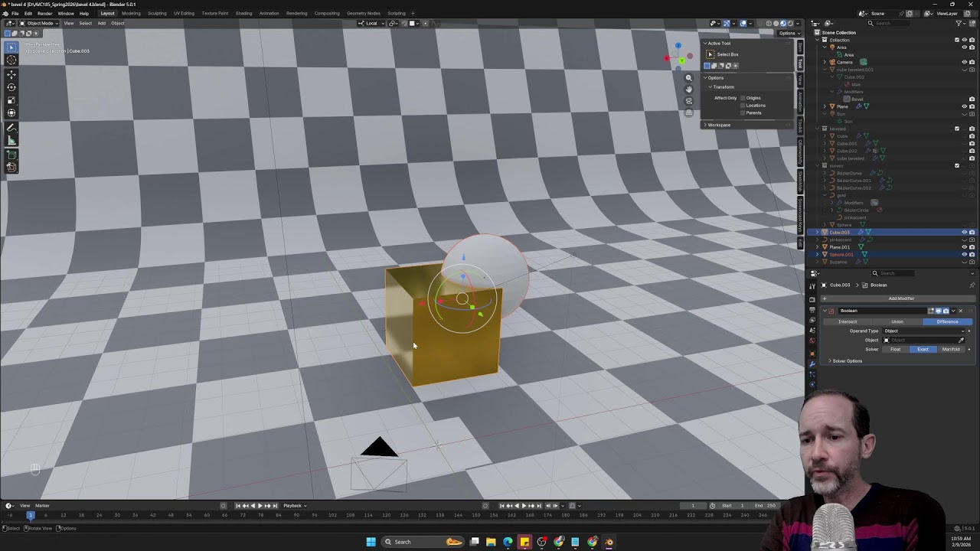Click the Boolean Object picker field
The width and height of the screenshot is (980, 551).
(920, 340)
